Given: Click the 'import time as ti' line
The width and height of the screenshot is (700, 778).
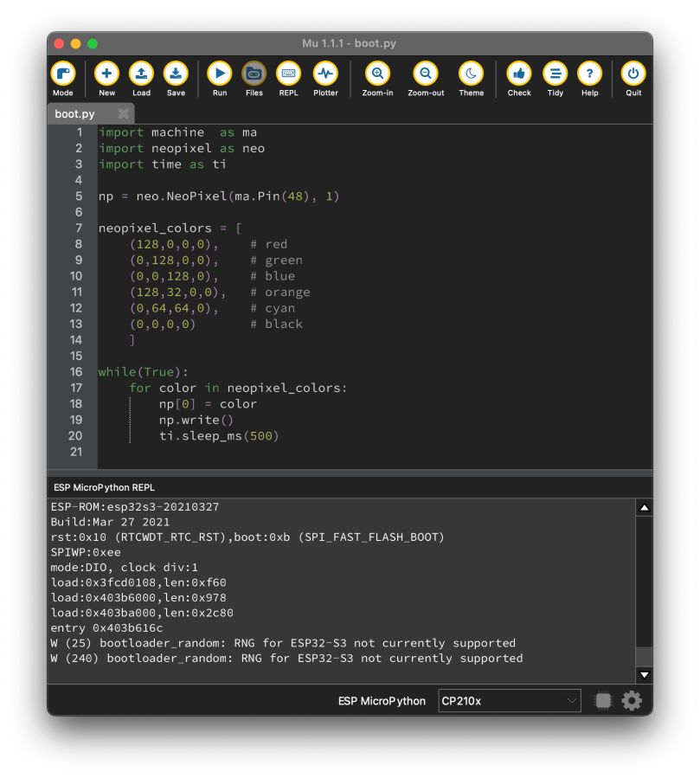Looking at the screenshot, I should pos(162,164).
